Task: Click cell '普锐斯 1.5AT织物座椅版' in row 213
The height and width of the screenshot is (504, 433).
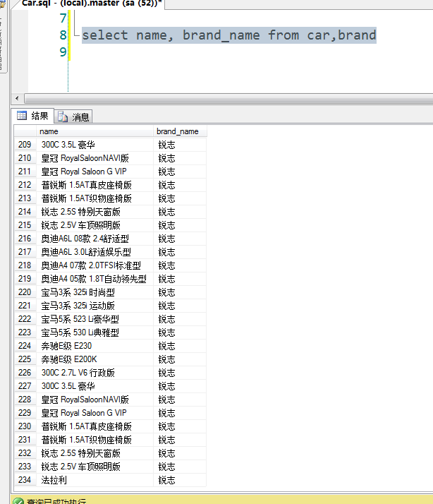Action: (94, 198)
